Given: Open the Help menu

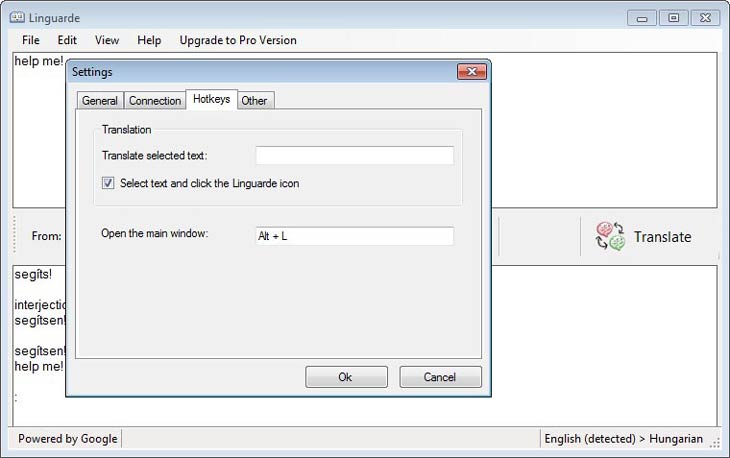Looking at the screenshot, I should (149, 40).
